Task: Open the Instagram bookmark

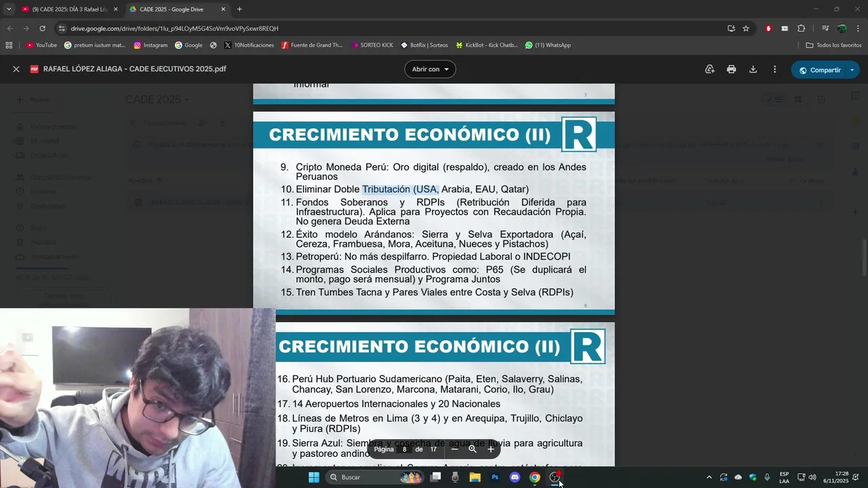Action: [x=151, y=45]
